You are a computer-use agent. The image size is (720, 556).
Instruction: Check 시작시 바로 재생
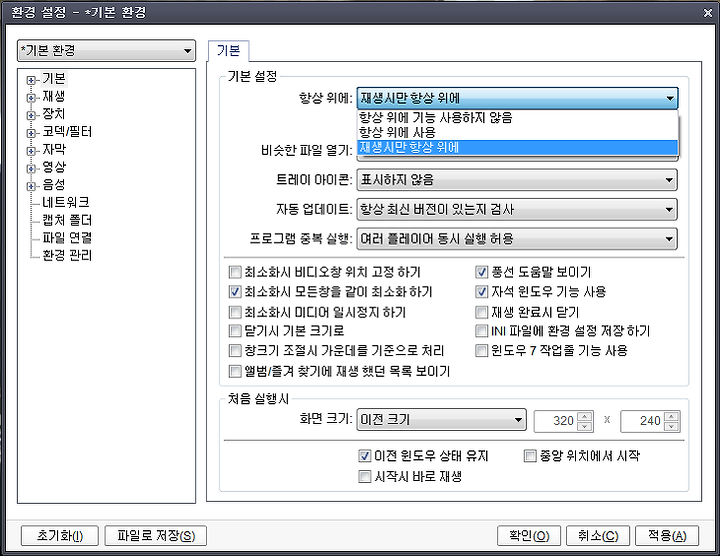[x=365, y=477]
